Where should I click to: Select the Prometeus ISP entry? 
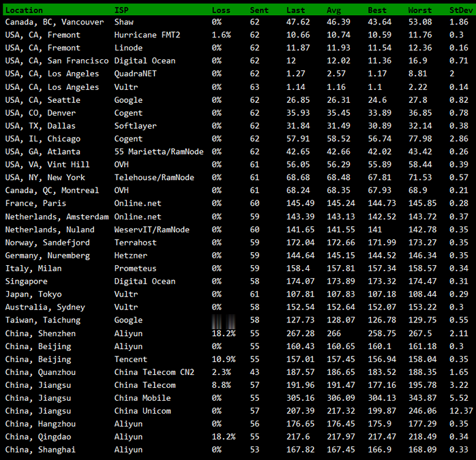pyautogui.click(x=136, y=269)
